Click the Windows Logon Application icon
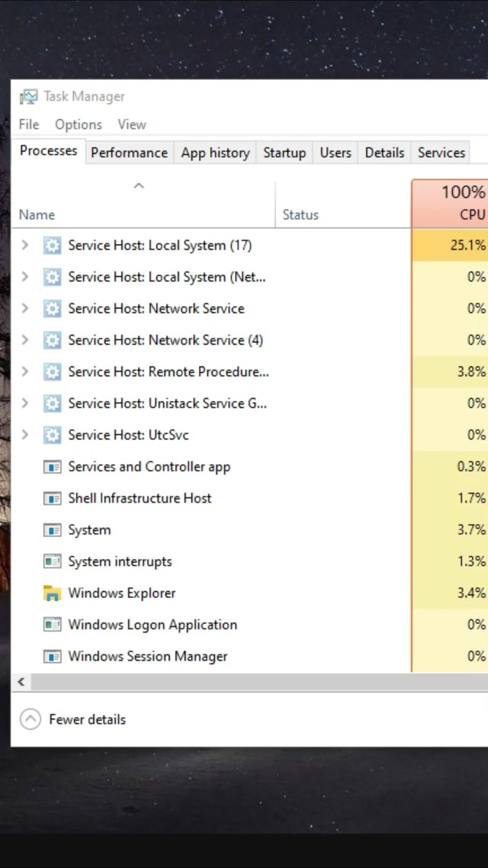Image resolution: width=488 pixels, height=868 pixels. (52, 625)
